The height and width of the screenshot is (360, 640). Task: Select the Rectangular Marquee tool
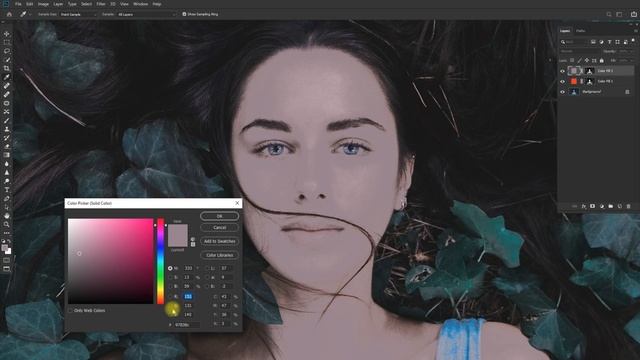7,42
